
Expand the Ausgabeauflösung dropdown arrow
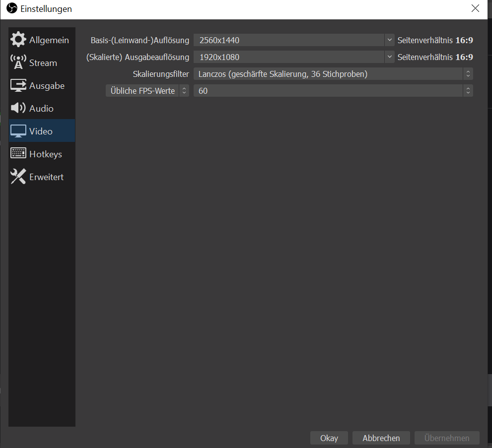pyautogui.click(x=389, y=57)
